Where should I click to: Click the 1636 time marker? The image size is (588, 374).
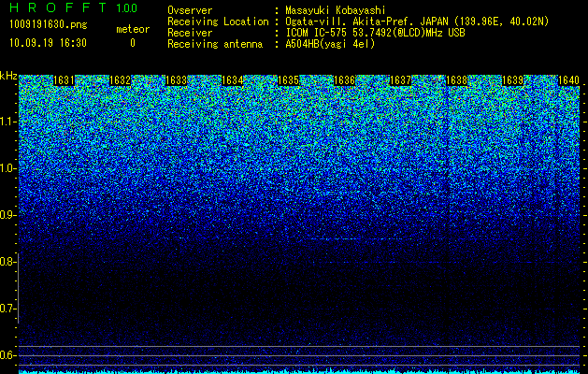[x=344, y=80]
